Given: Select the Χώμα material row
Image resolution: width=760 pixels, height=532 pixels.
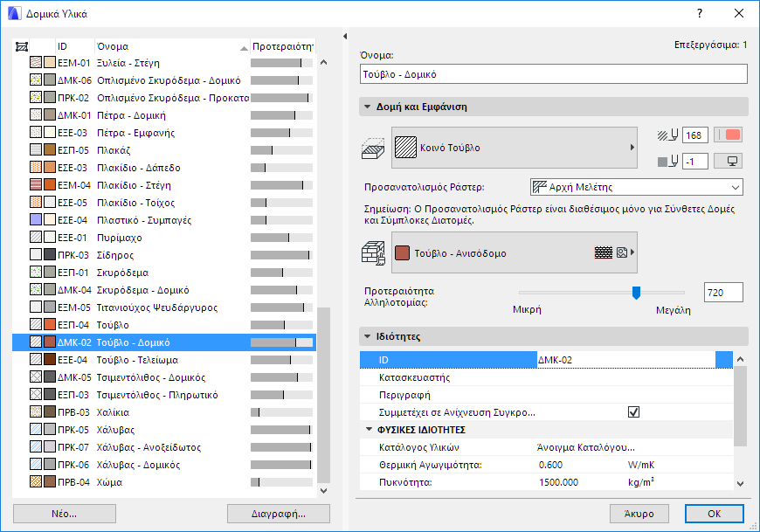Looking at the screenshot, I should pos(164,482).
